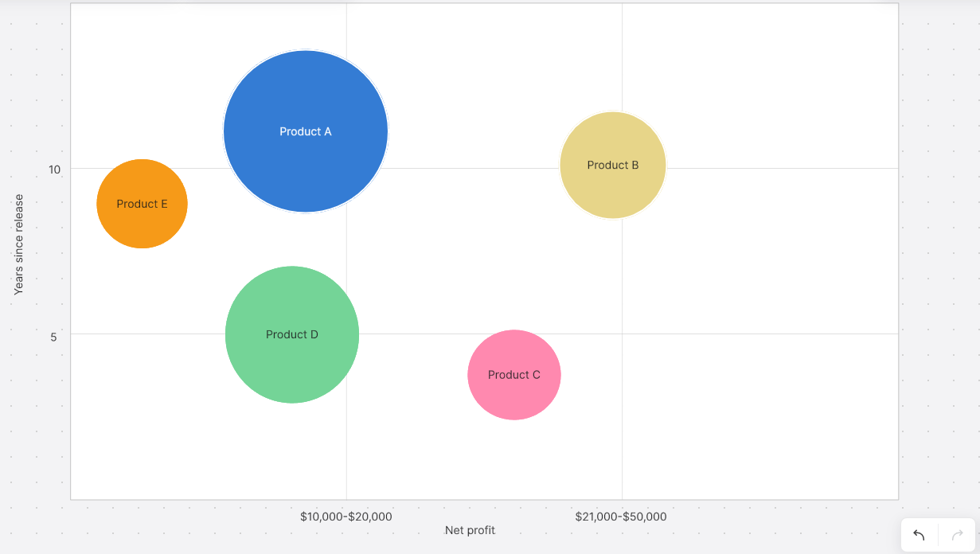Click the "$21,000-$50,000" axis label
Screen dimensions: 980x554
pyautogui.click(x=621, y=517)
